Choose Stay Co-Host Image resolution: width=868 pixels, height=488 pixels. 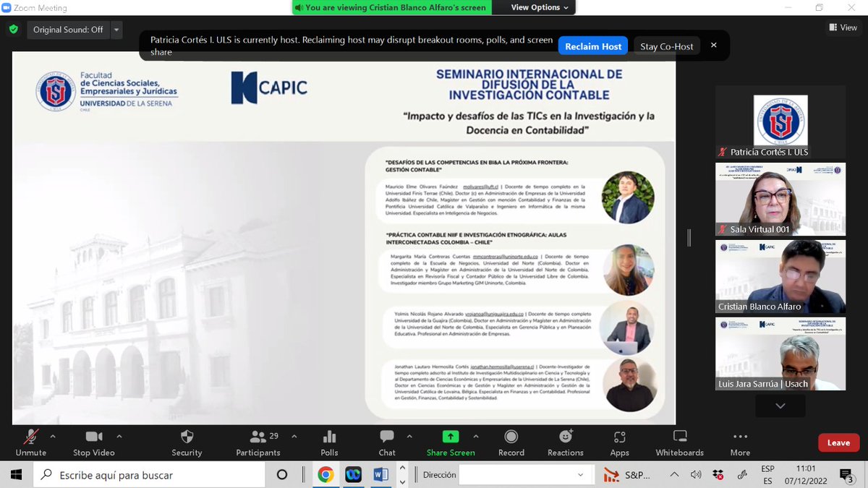[x=667, y=46]
